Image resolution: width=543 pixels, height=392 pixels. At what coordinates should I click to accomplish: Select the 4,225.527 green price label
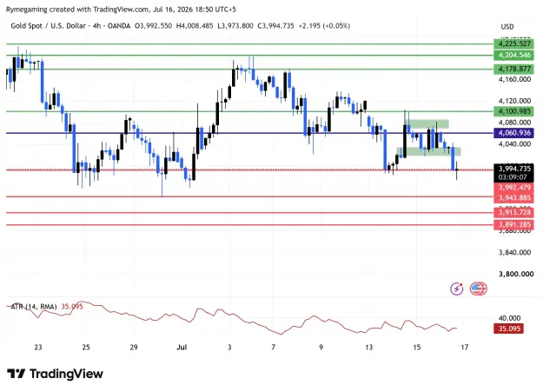(513, 44)
